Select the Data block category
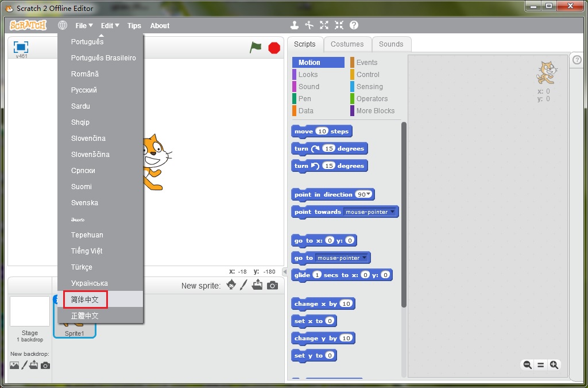 click(x=318, y=111)
